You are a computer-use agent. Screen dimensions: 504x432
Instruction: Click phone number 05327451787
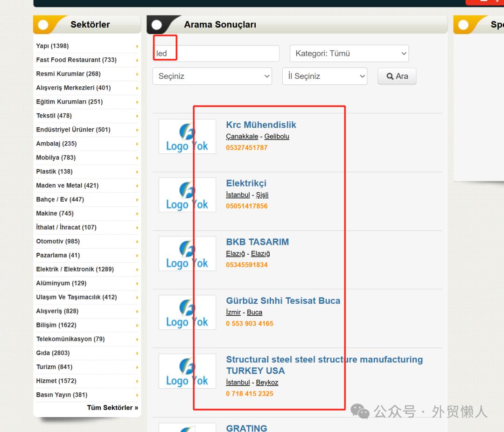coord(246,147)
